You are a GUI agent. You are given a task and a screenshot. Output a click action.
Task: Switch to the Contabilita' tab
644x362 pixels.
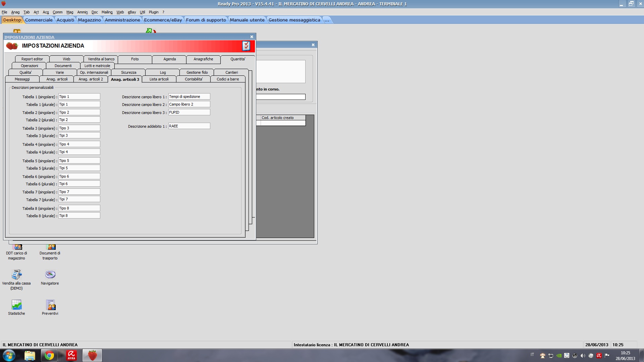[x=194, y=79]
